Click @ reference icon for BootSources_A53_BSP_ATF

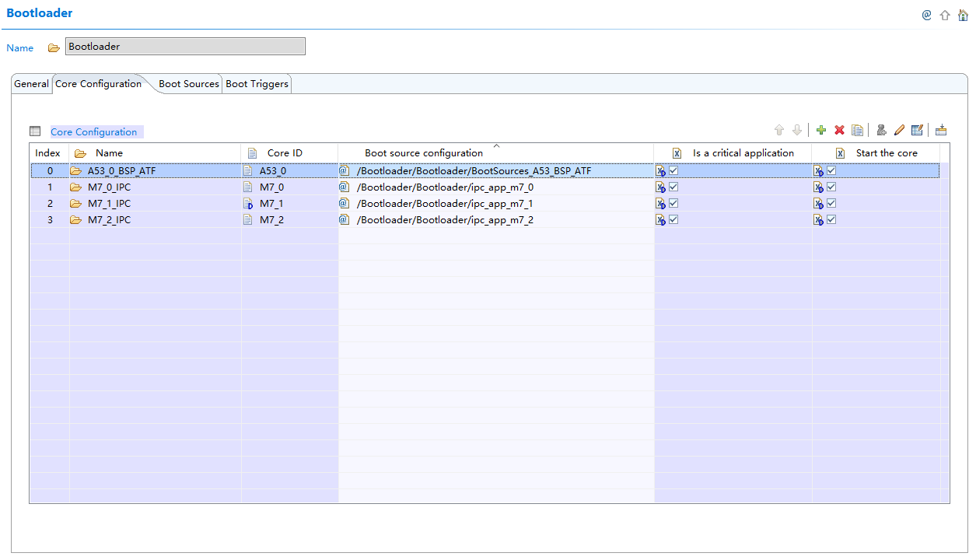tap(344, 171)
